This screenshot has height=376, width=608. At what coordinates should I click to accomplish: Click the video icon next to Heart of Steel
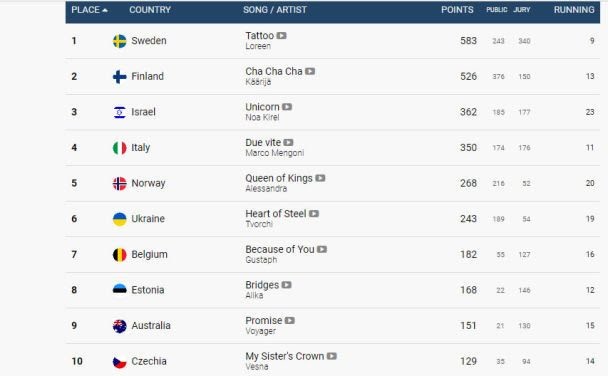point(314,214)
